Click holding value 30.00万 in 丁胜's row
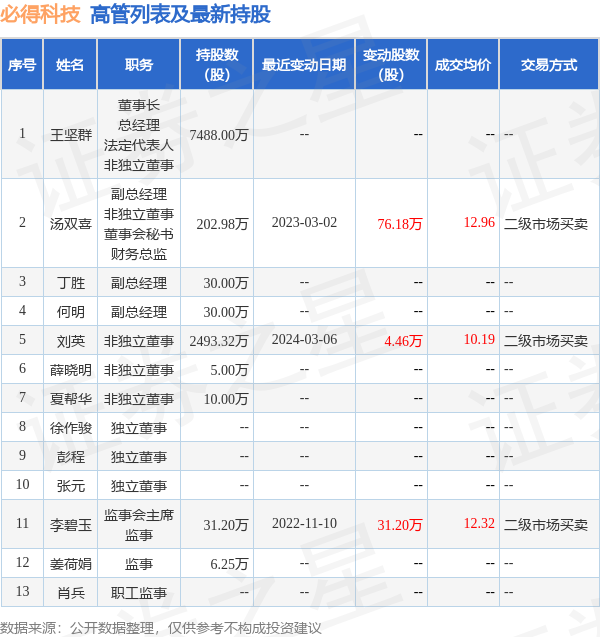Viewport: 600px width, 637px height. (226, 282)
